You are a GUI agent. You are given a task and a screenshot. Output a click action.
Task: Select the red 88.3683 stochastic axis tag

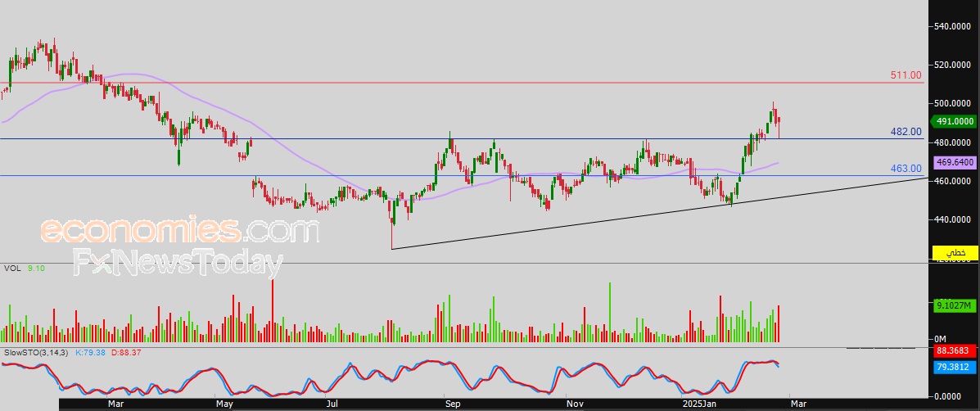pyautogui.click(x=953, y=351)
